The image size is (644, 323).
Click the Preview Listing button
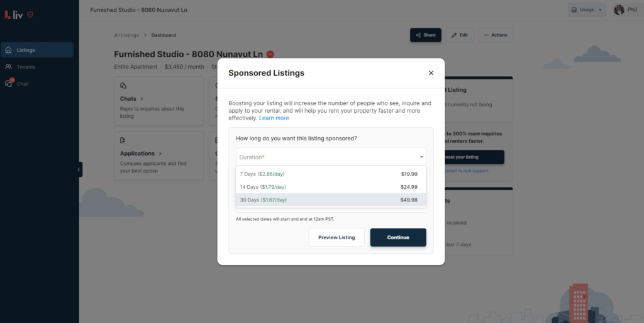click(336, 237)
